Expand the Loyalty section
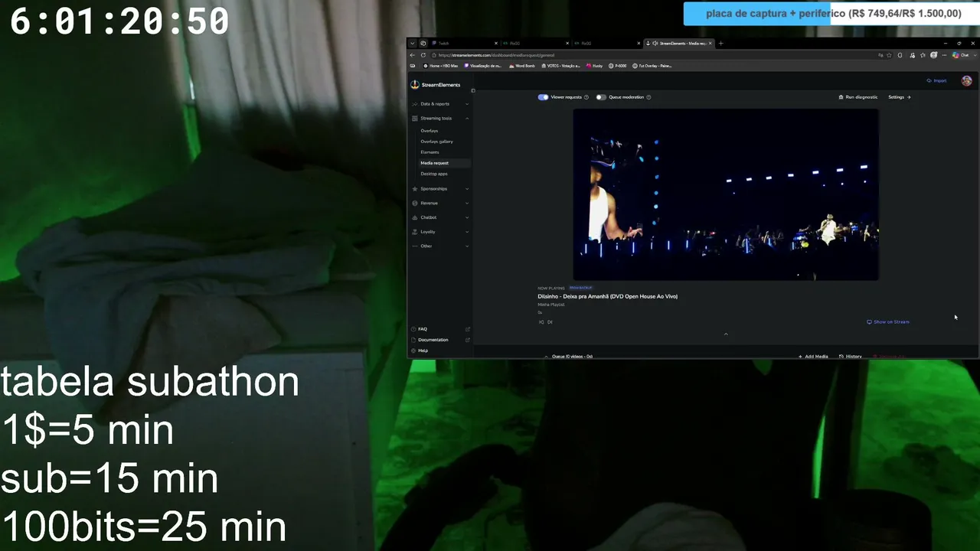980x551 pixels. point(440,231)
